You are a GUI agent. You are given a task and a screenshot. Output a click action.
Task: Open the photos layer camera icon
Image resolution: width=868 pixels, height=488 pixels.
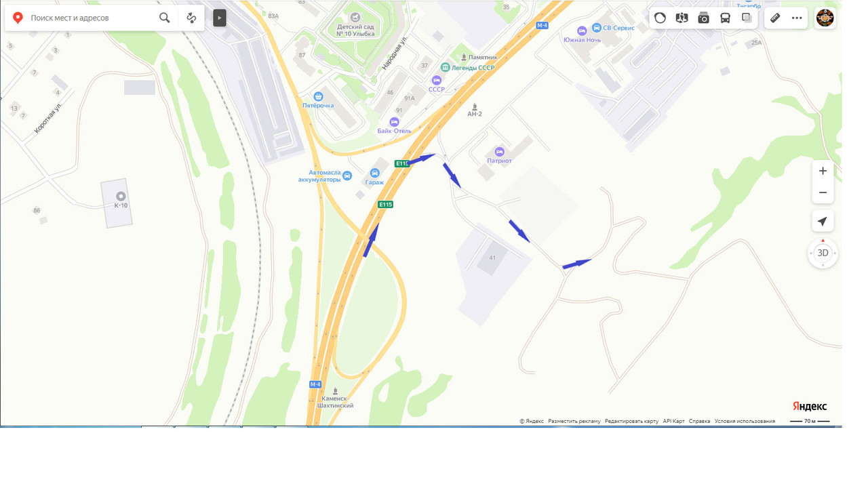point(704,18)
